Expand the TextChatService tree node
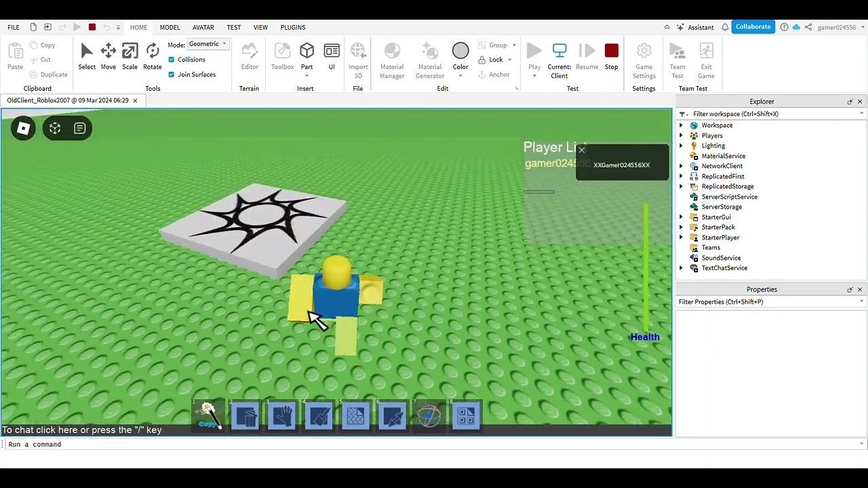The height and width of the screenshot is (488, 868). tap(682, 268)
